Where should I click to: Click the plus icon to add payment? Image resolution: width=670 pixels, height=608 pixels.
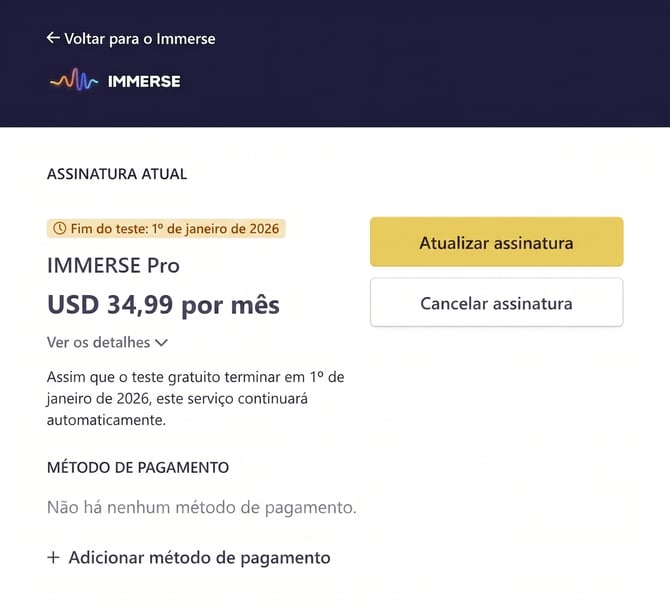pyautogui.click(x=53, y=557)
